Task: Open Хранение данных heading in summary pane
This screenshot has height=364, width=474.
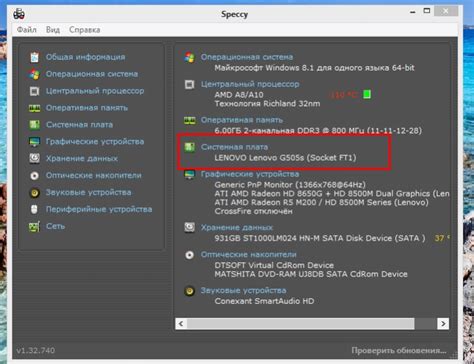Action: point(237,228)
